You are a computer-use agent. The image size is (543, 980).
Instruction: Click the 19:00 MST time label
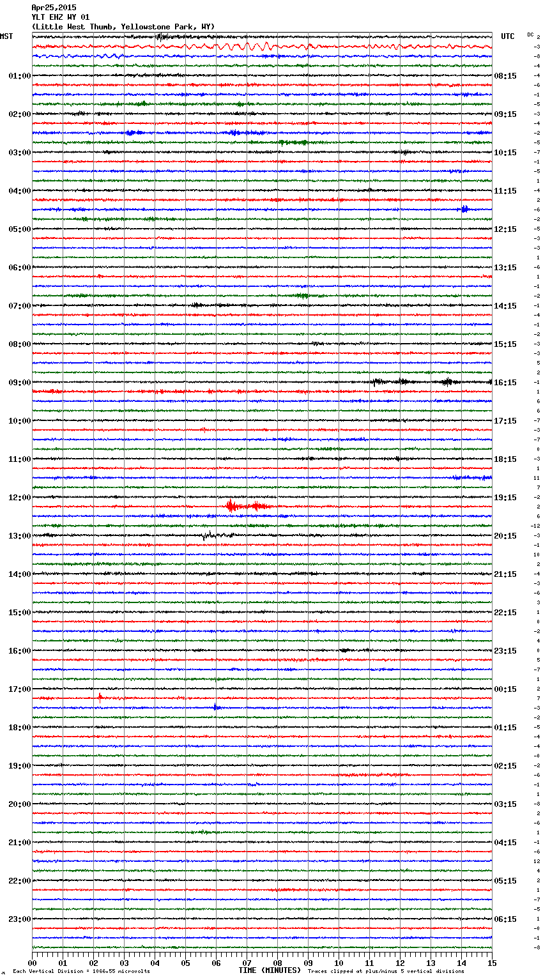(20, 766)
